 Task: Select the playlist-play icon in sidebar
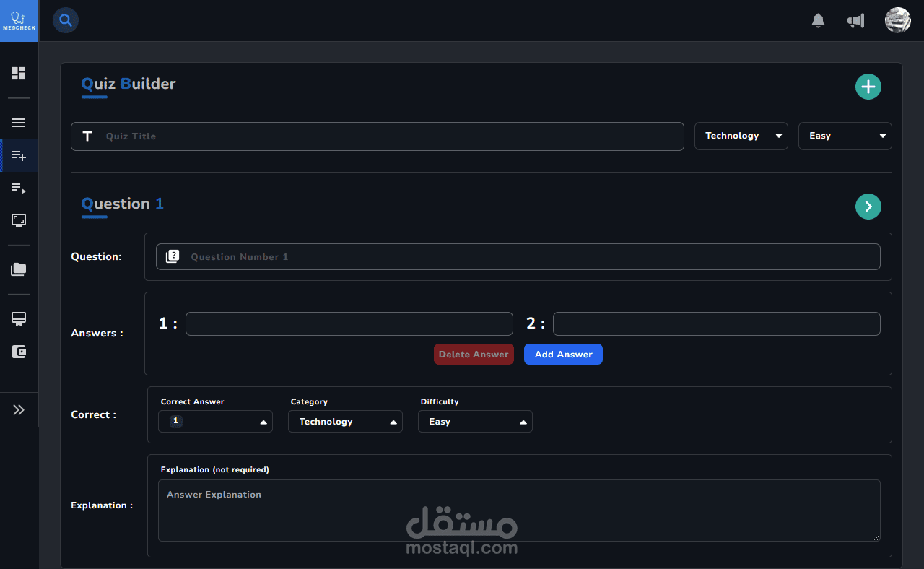(19, 188)
